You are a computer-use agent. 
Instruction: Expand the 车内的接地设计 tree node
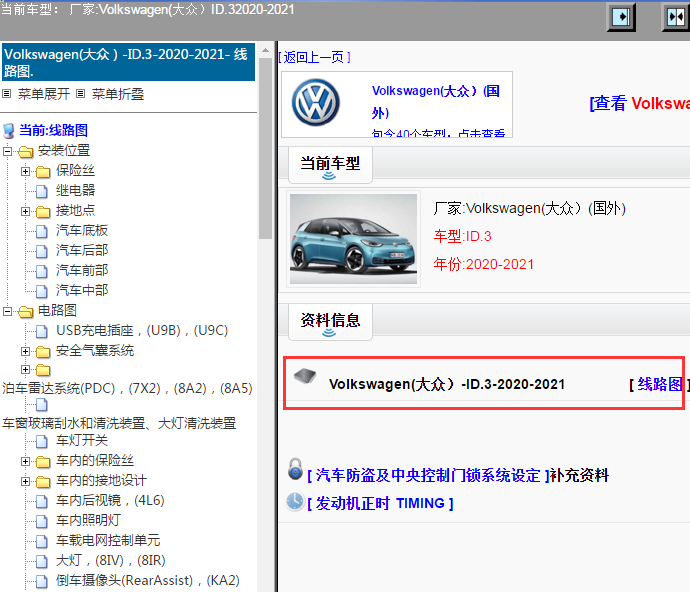(x=26, y=482)
